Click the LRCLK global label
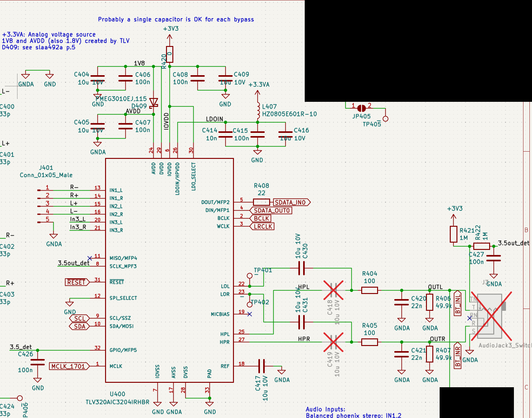 coord(262,226)
